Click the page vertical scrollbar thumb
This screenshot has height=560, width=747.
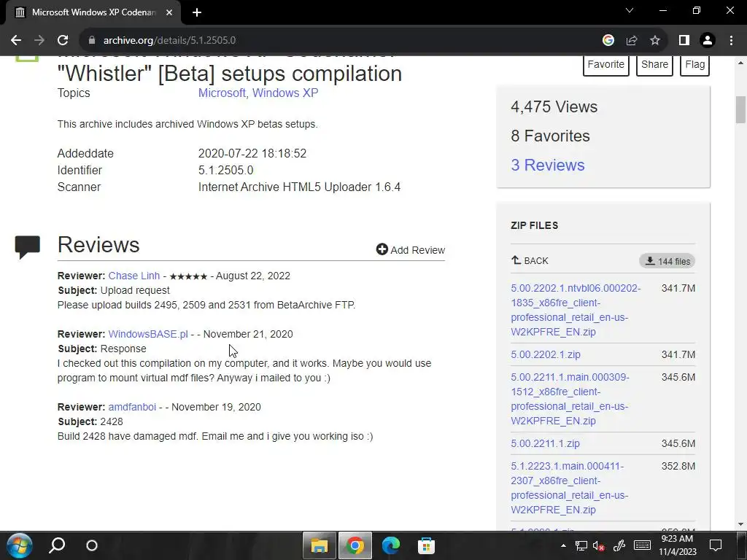tap(740, 109)
